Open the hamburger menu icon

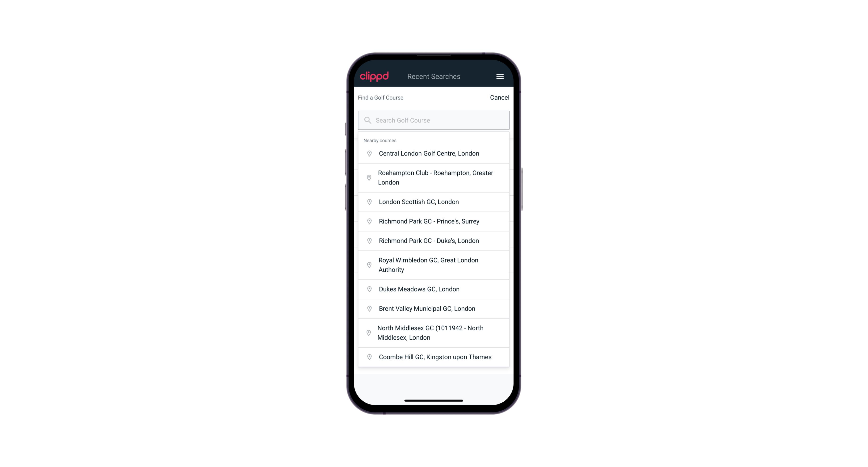tap(500, 76)
